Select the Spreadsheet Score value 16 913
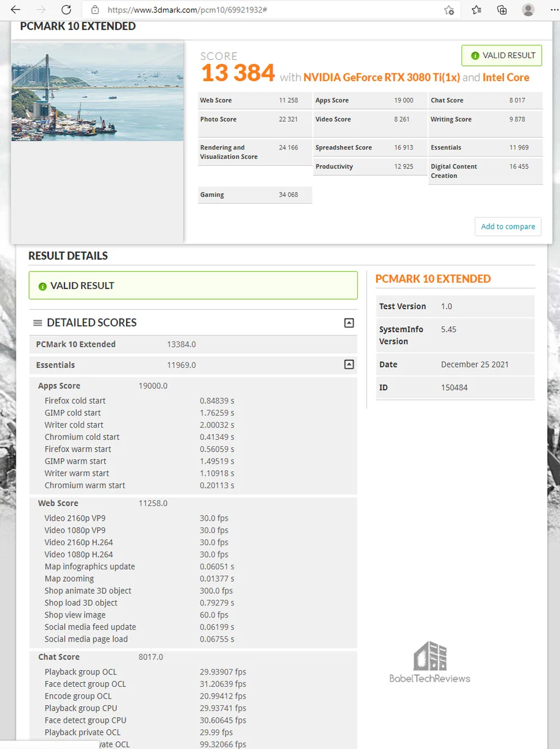The width and height of the screenshot is (560, 749). tap(404, 147)
